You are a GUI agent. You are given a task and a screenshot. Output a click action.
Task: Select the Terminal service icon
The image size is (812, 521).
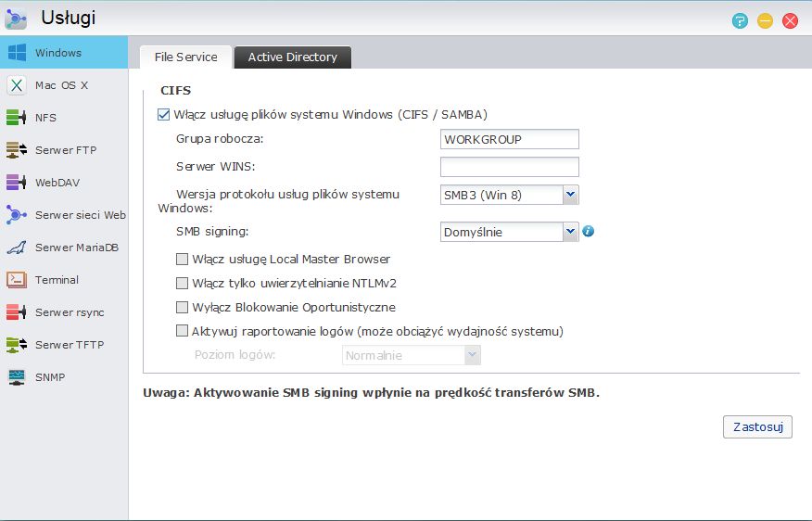tap(17, 280)
